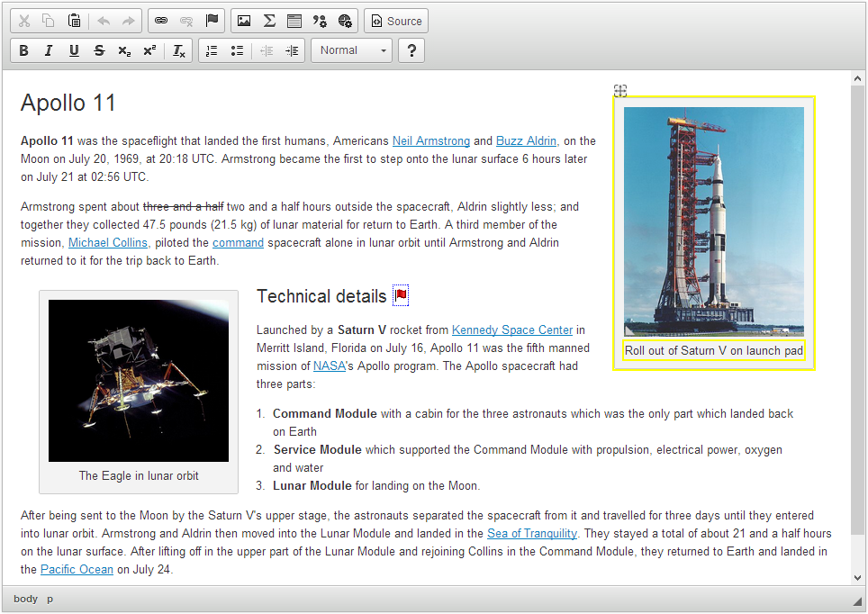Image resolution: width=868 pixels, height=614 pixels.
Task: Open the Normal paragraph format dropdown
Action: coord(351,50)
